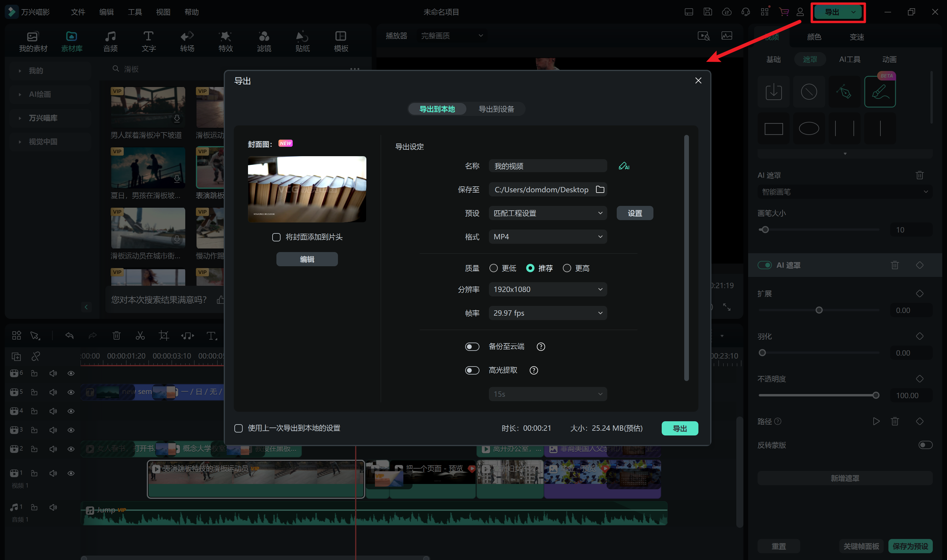Click the delete trash icon in timeline toolbar

coord(116,335)
